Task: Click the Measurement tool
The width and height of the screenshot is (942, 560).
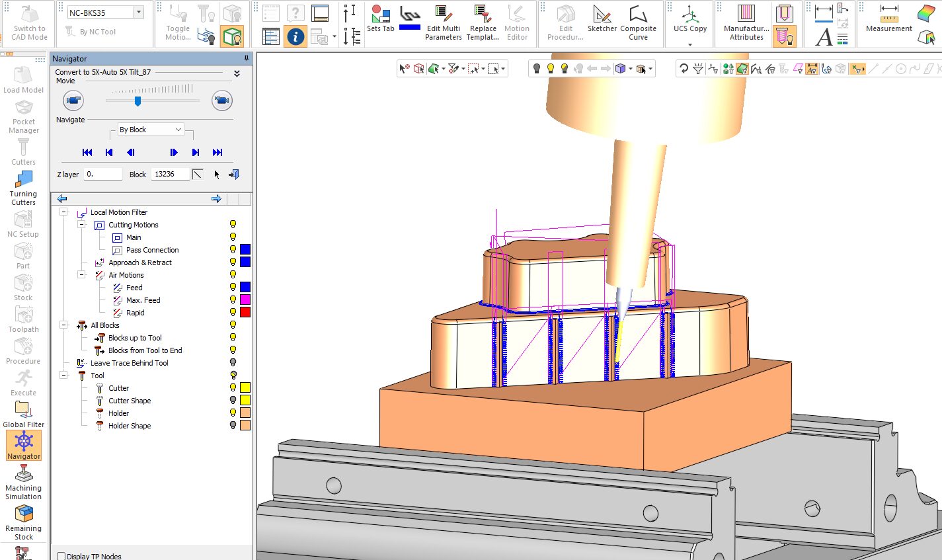Action: pos(888,19)
